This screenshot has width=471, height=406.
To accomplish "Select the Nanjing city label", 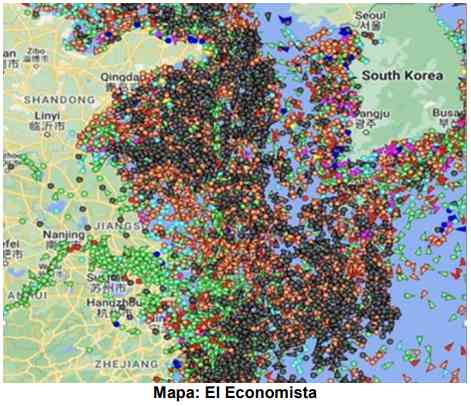I will (64, 235).
